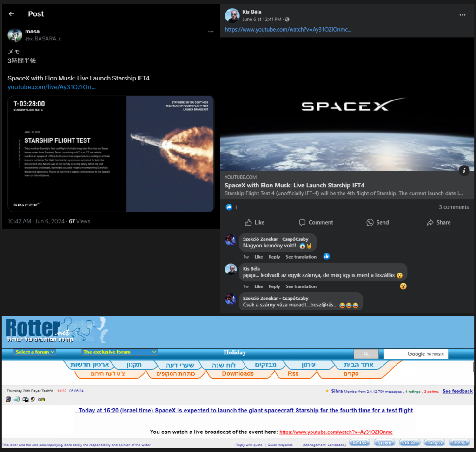Open the youtube.com/live/Ay31OZIOn... link in the post

pos(52,87)
